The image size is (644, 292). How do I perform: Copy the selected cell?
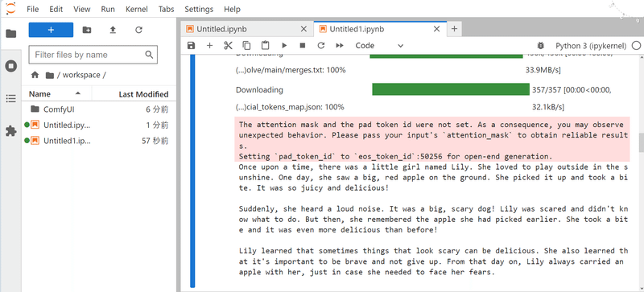tap(246, 46)
